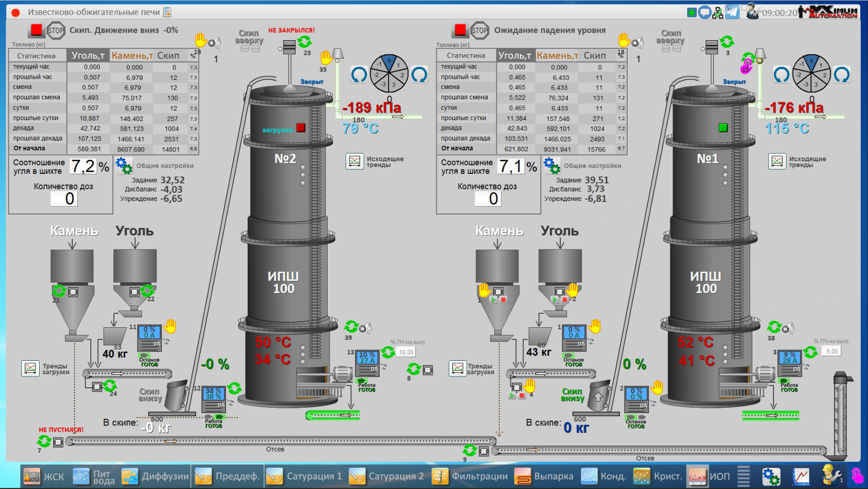Open the chat bubble messages icon
Viewport: 868px width, 489px height.
point(705,12)
